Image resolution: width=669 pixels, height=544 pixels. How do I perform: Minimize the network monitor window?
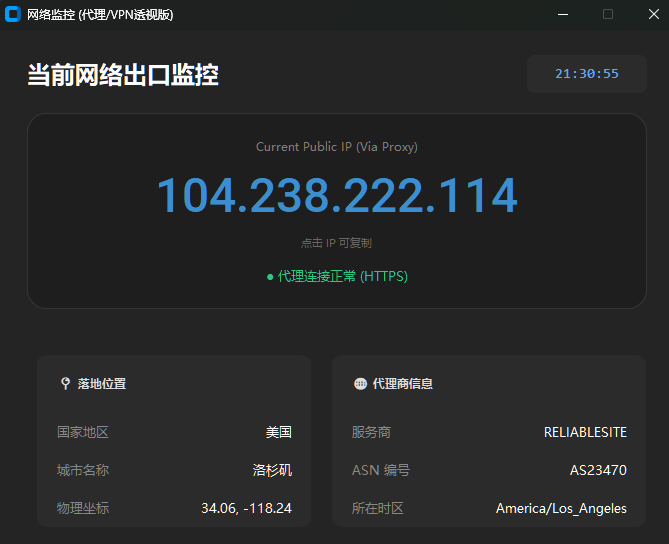coord(563,15)
